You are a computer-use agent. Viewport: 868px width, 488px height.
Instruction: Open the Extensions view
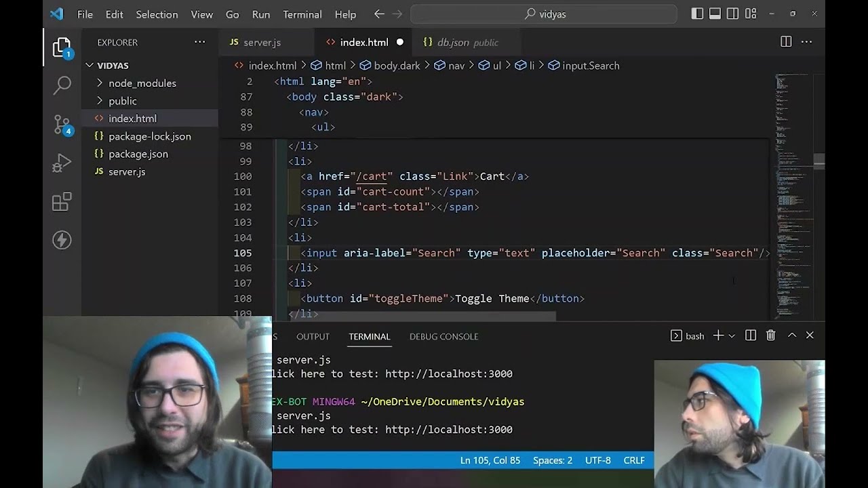[x=62, y=201]
